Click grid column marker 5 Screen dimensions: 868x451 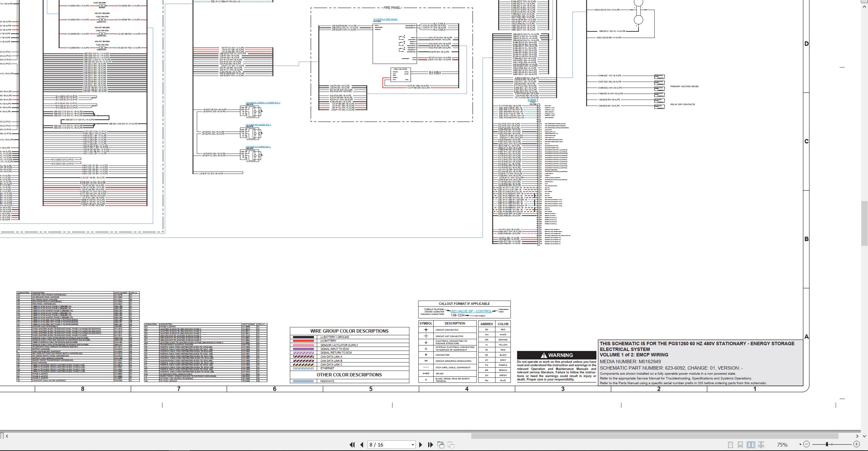[371, 389]
